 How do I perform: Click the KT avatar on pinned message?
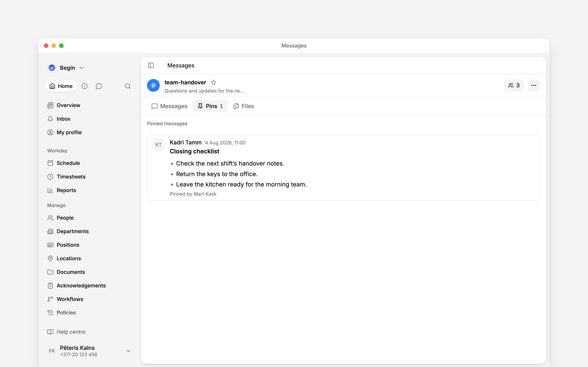click(x=158, y=145)
